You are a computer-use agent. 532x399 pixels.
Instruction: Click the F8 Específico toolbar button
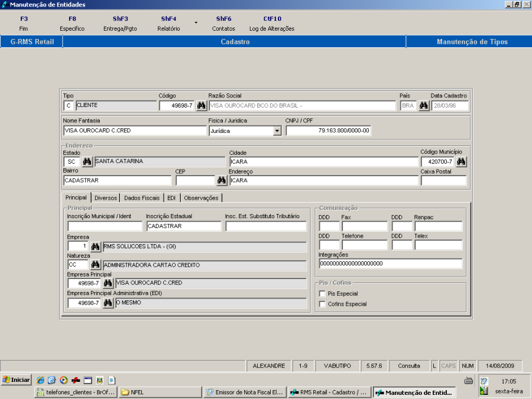(72, 24)
